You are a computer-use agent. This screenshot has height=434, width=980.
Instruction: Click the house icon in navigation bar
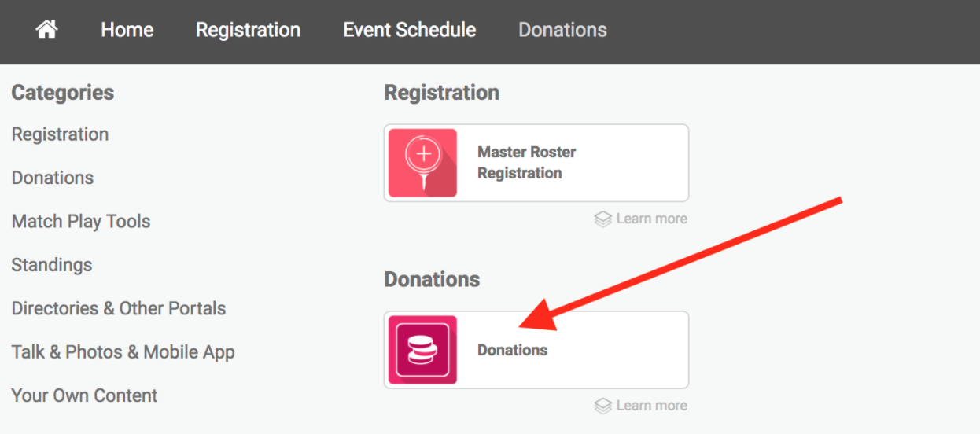47,30
